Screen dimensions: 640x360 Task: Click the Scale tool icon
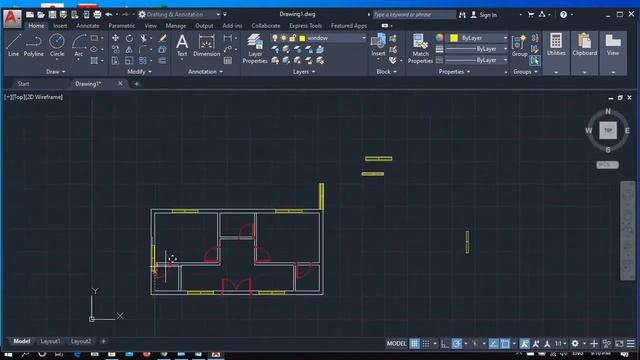coord(129,61)
